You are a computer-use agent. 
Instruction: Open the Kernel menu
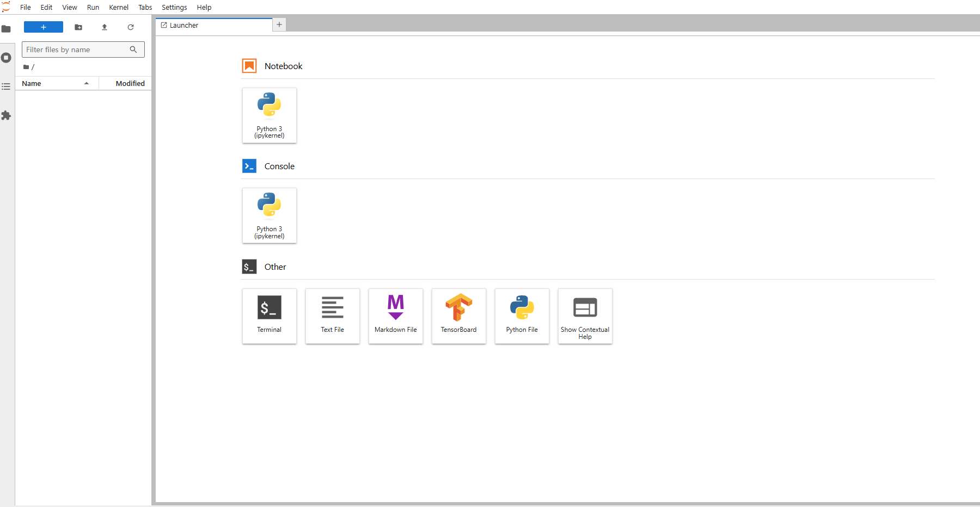point(119,7)
